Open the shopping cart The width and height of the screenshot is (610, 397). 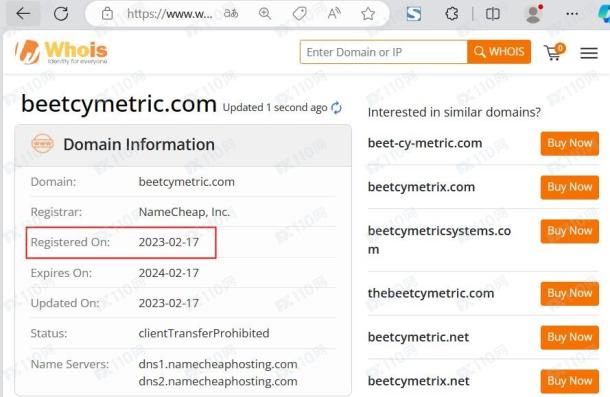tap(554, 52)
